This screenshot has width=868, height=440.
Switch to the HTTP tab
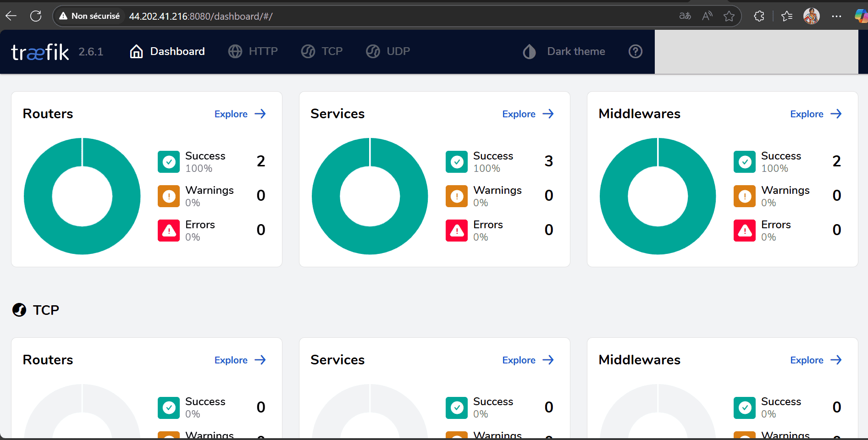pyautogui.click(x=254, y=51)
